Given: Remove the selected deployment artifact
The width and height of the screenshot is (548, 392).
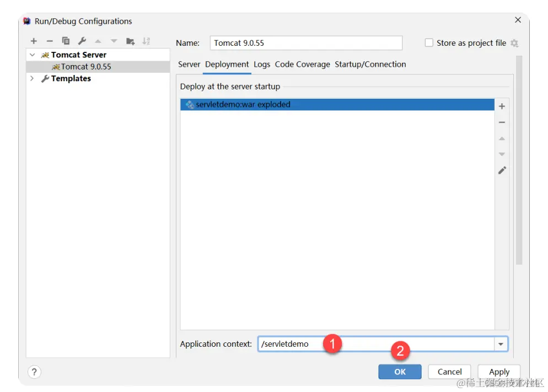Looking at the screenshot, I should pyautogui.click(x=502, y=122).
